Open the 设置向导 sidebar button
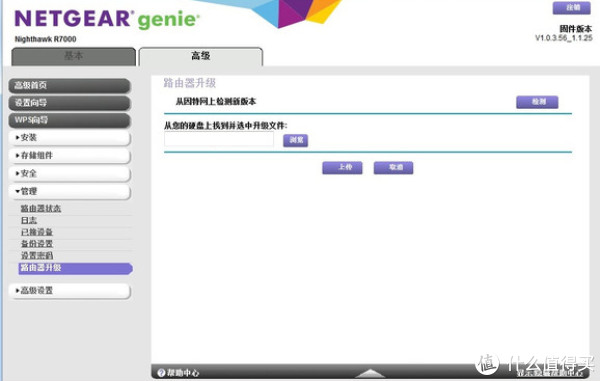 coord(70,103)
